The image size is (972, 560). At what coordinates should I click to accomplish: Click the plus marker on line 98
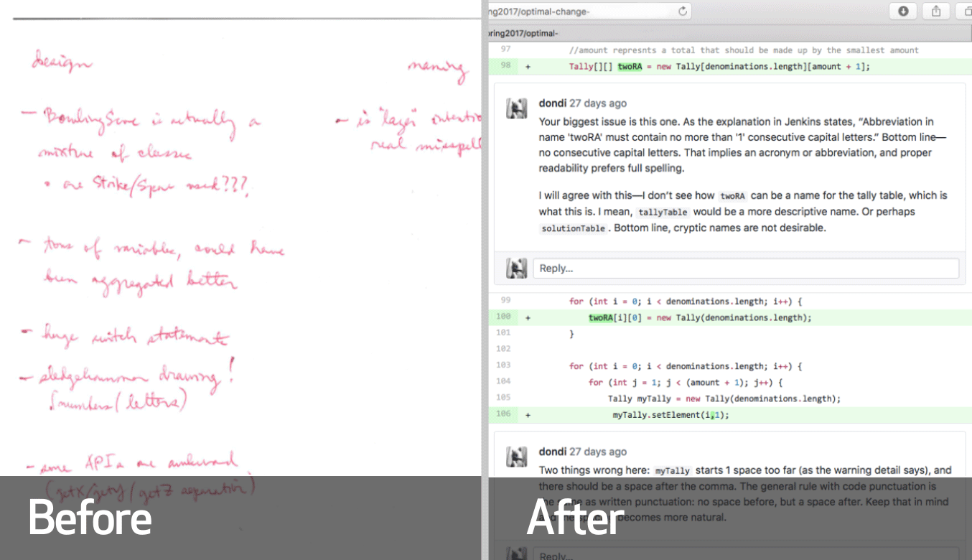point(528,66)
